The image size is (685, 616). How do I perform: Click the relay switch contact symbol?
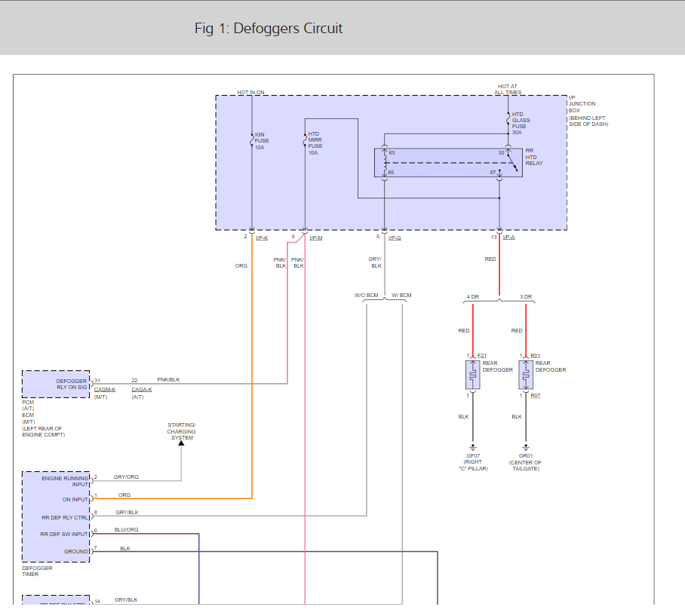click(512, 161)
